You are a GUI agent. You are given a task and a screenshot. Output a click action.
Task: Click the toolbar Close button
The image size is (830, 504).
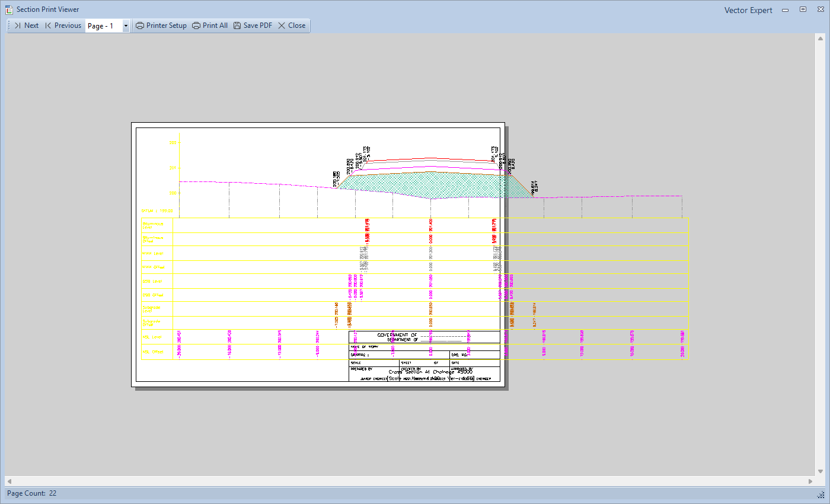point(292,25)
